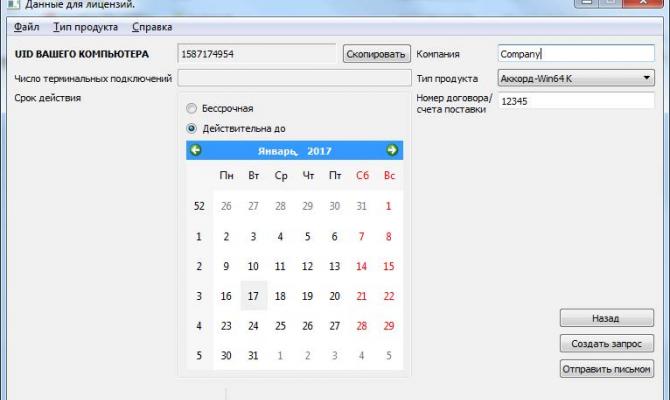
Task: Open the Тип продукта menu
Action: click(85, 27)
